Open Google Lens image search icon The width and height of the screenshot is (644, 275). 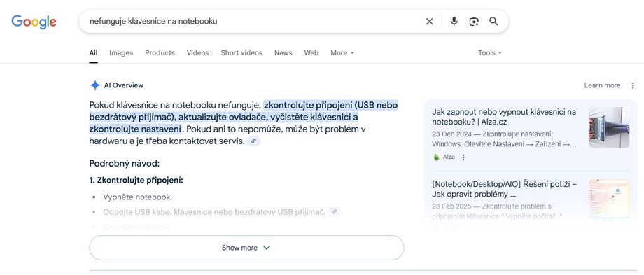coord(474,22)
